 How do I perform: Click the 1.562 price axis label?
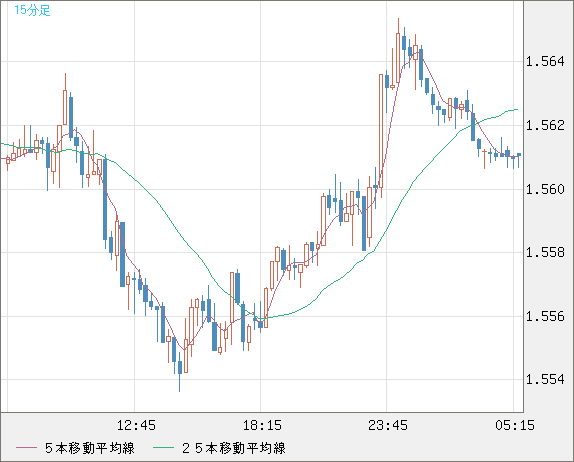545,125
